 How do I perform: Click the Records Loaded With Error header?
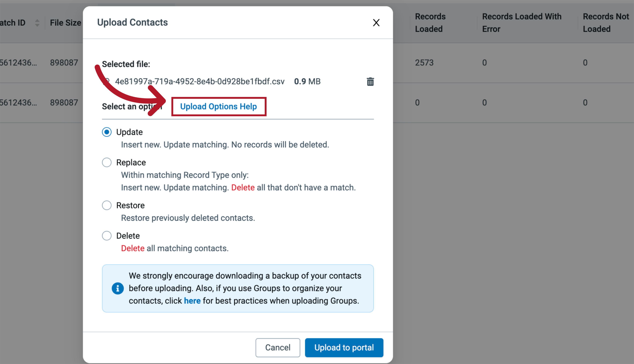click(x=522, y=23)
